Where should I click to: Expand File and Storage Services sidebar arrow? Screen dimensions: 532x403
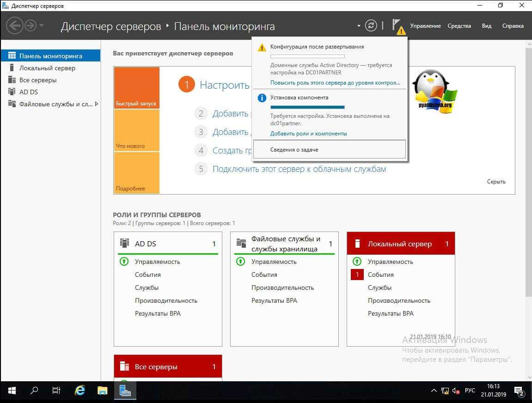(x=96, y=104)
